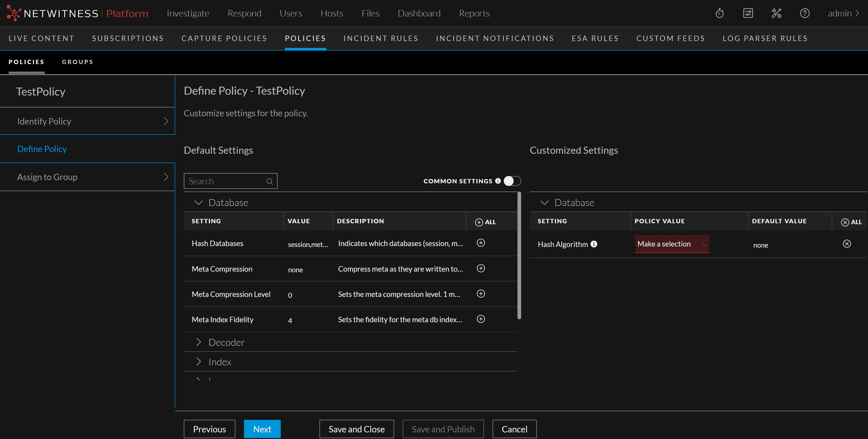Click info icon next to Hash Algorithm
Screen dimensions: 868x439
pyautogui.click(x=594, y=244)
